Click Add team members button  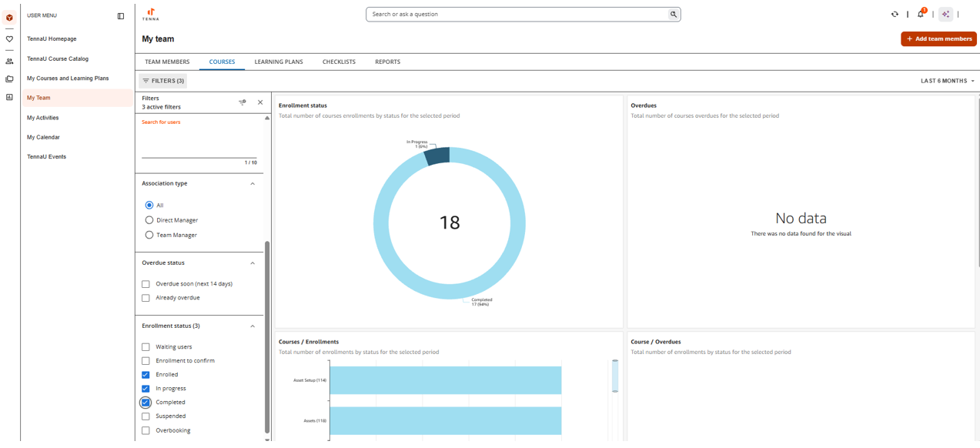pos(938,38)
